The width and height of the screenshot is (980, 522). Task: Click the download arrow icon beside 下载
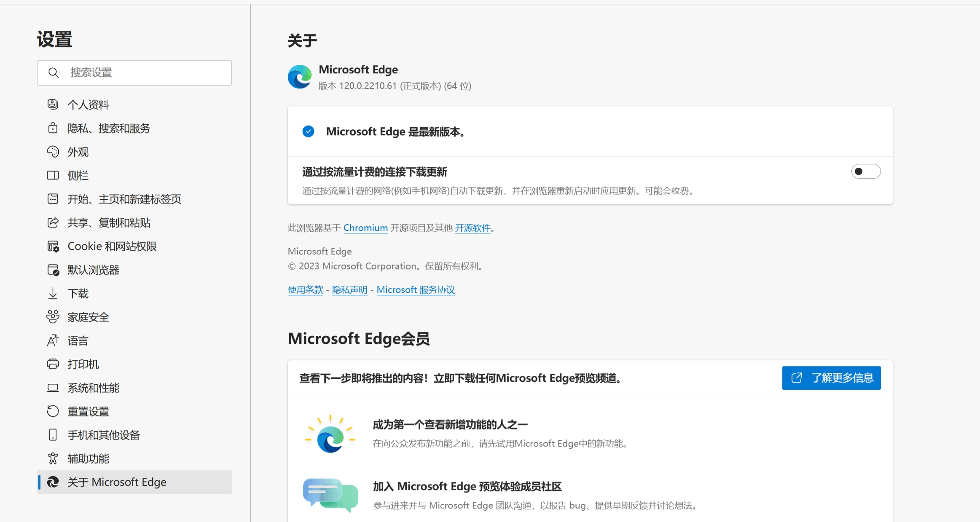pyautogui.click(x=53, y=293)
